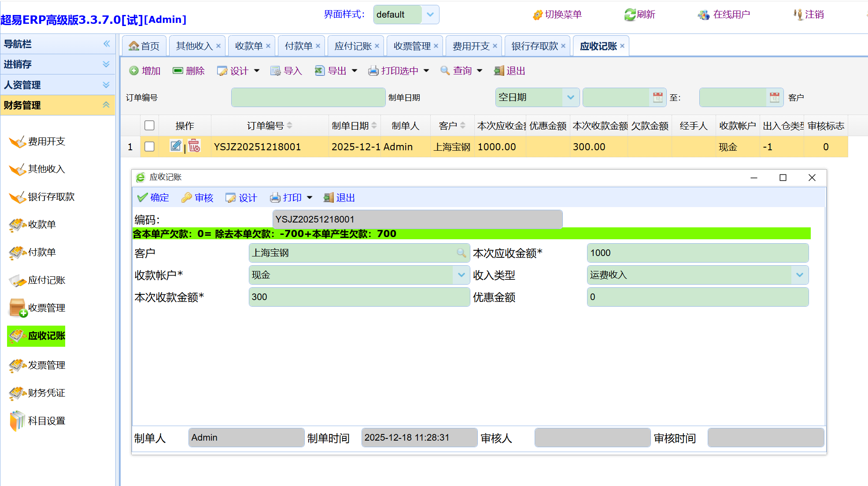
Task: Switch to the 收款单 tab
Action: [x=248, y=46]
